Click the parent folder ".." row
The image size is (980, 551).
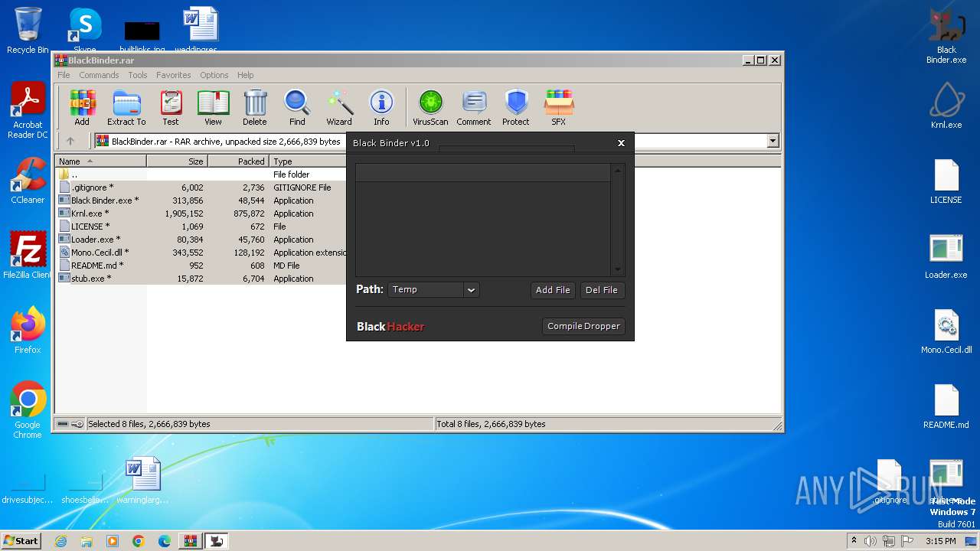pyautogui.click(x=201, y=174)
